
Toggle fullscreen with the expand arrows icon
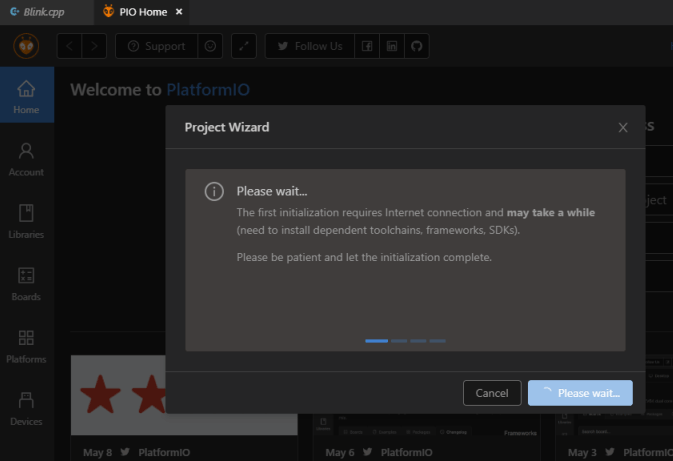tap(244, 46)
